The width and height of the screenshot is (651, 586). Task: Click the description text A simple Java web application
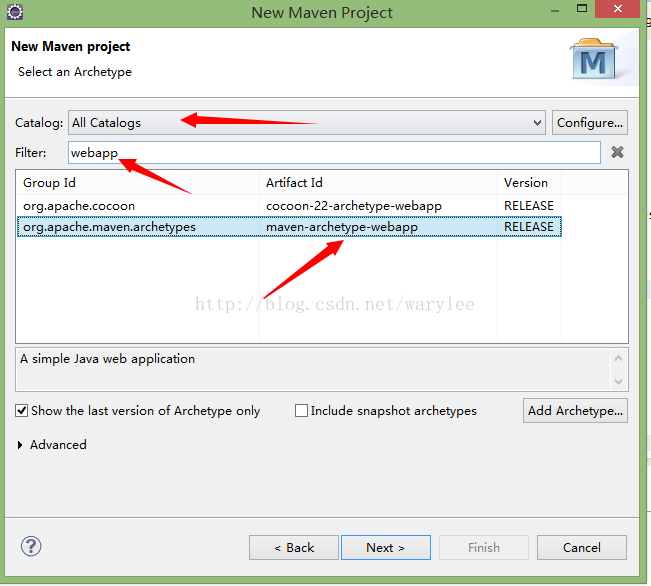107,359
